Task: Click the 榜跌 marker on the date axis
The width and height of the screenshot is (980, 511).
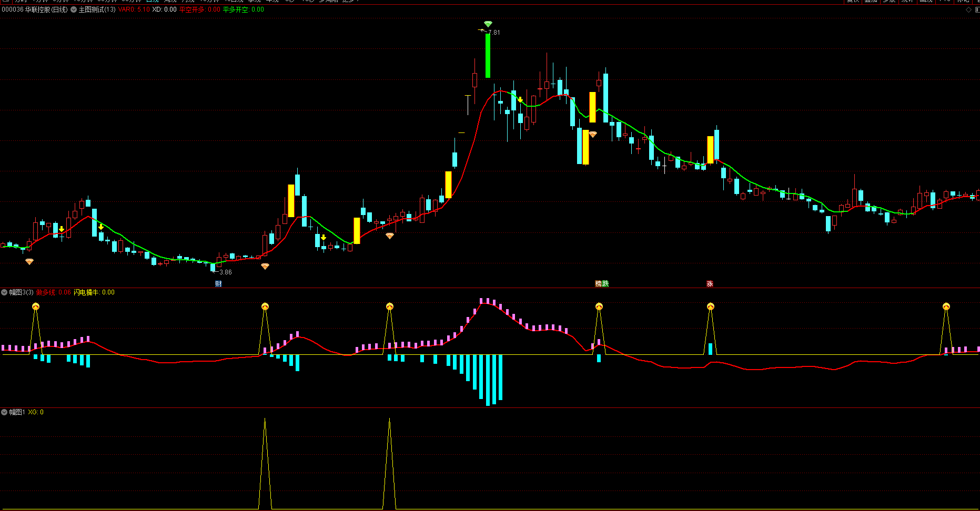Action: pos(602,284)
